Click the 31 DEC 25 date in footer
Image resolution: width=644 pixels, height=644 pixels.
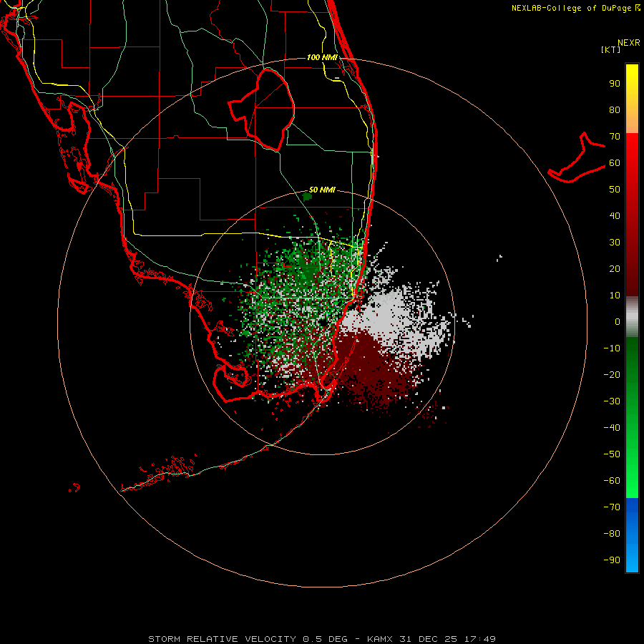click(429, 639)
